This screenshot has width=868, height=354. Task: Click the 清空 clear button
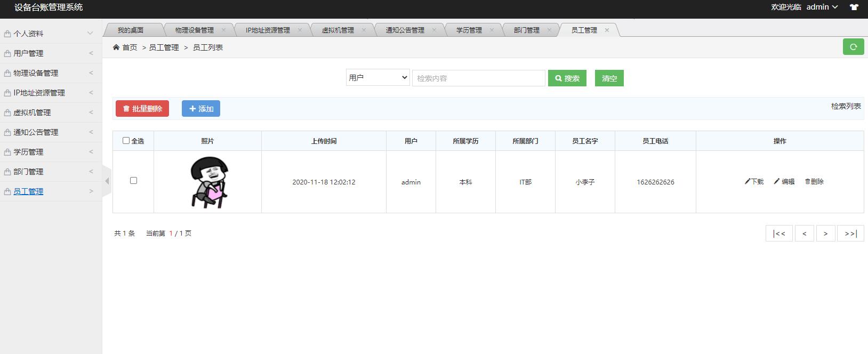tap(609, 78)
